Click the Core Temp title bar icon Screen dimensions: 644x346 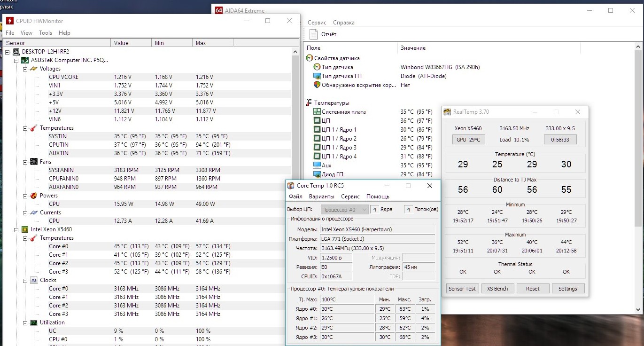pos(291,186)
